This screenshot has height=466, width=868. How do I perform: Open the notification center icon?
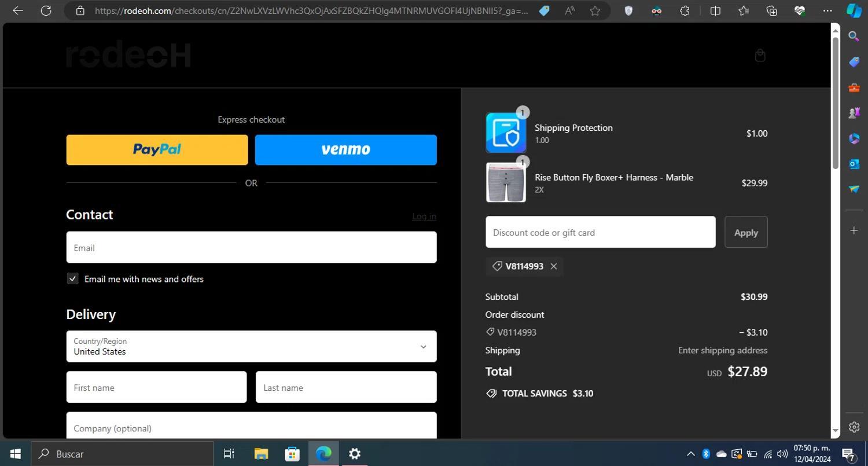pyautogui.click(x=849, y=454)
